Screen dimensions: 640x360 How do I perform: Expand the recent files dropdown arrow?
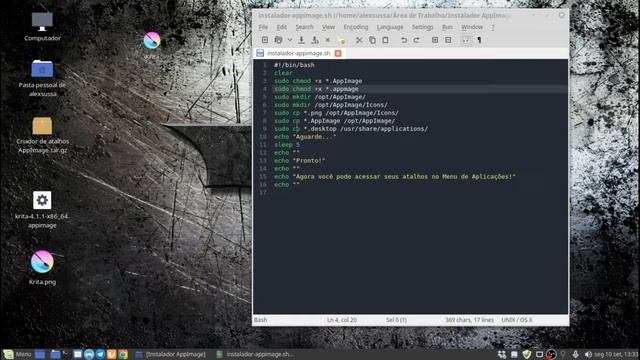(x=290, y=40)
